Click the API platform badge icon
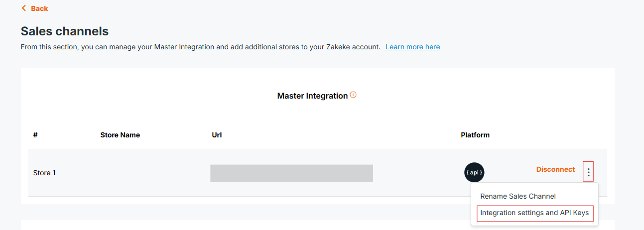Screen dimensions: 644x230 474,172
